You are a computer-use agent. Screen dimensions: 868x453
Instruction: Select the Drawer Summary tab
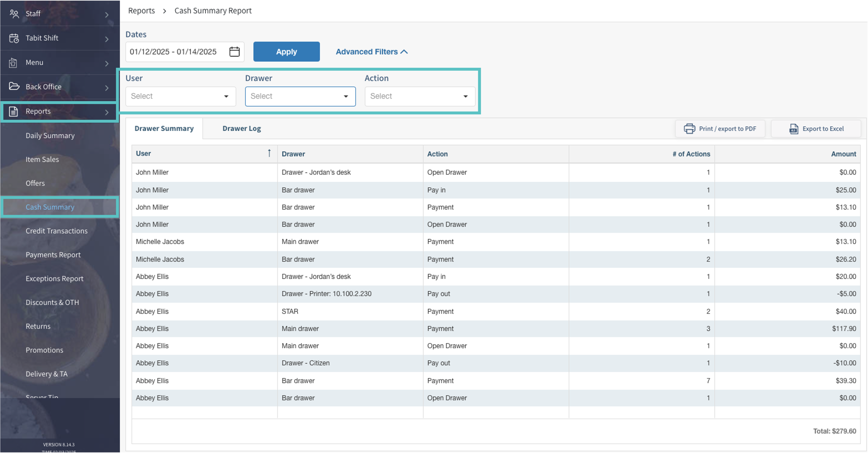tap(164, 128)
